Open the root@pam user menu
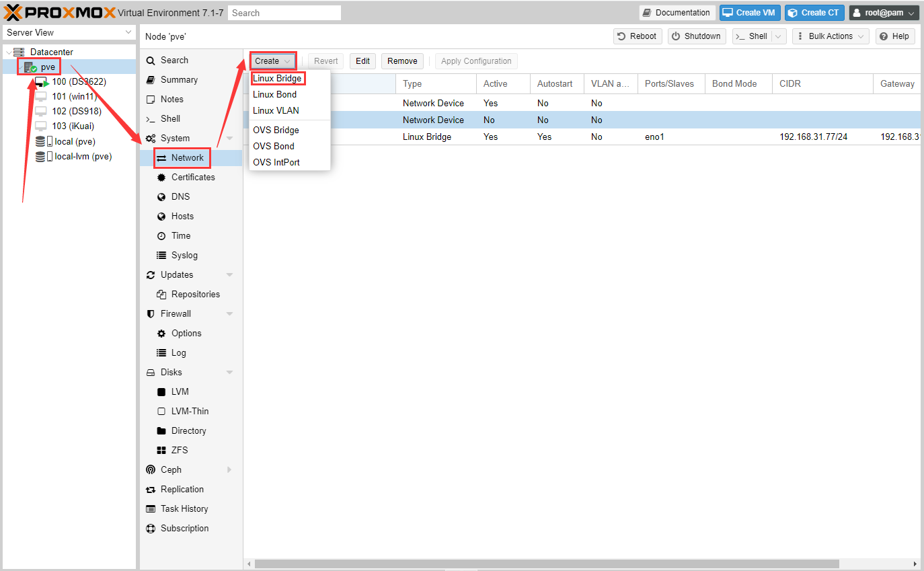 [883, 13]
